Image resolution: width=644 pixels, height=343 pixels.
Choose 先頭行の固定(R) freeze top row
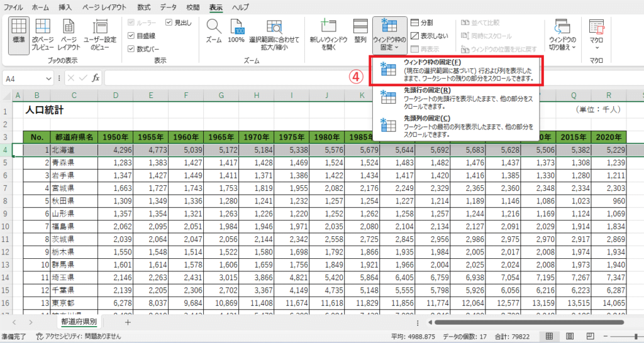tap(456, 98)
